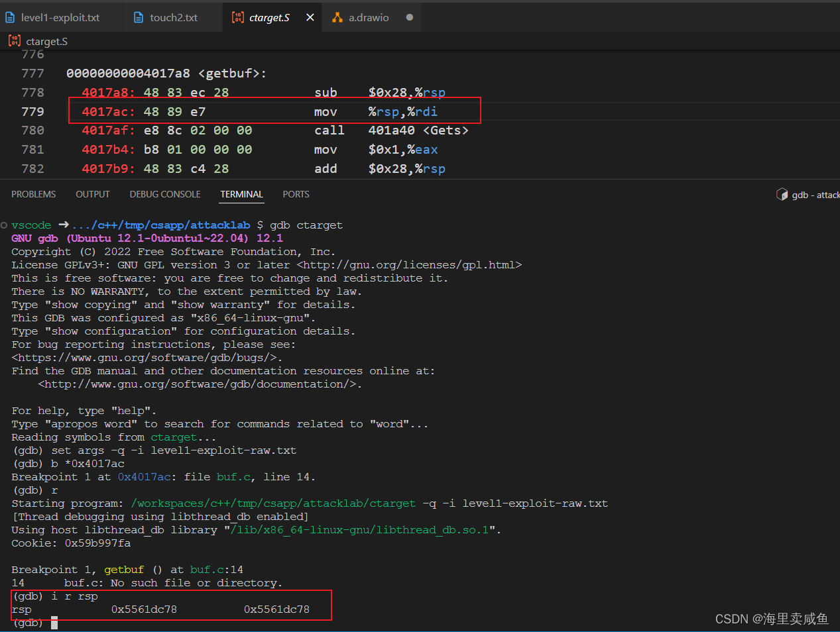The image size is (840, 632).
Task: Open the OUTPUT panel tab
Action: click(x=93, y=194)
